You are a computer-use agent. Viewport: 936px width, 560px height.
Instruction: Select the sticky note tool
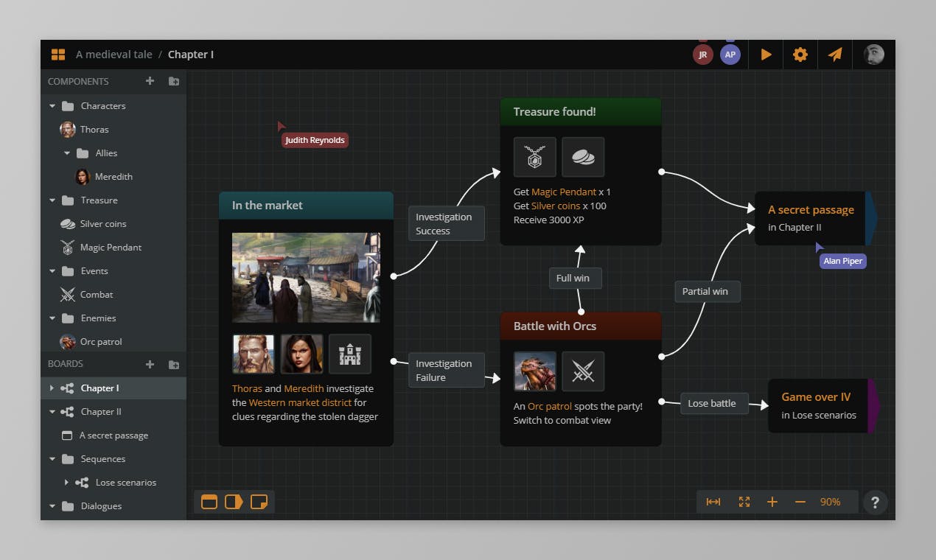point(259,502)
